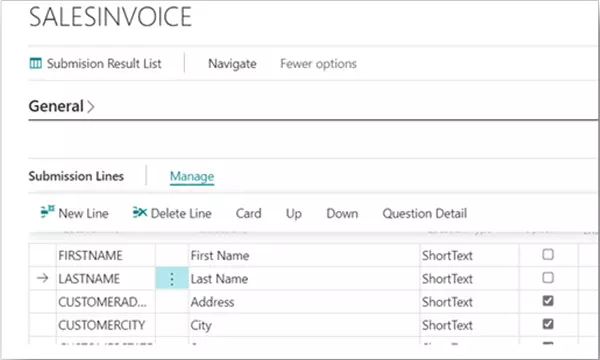Click the New Line icon
The image size is (600, 360).
(x=47, y=212)
